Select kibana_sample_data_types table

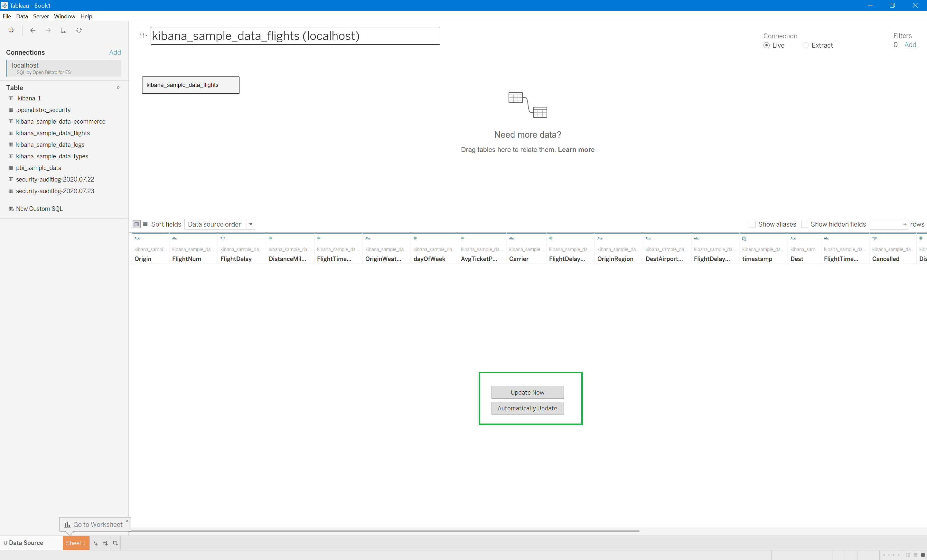(52, 156)
